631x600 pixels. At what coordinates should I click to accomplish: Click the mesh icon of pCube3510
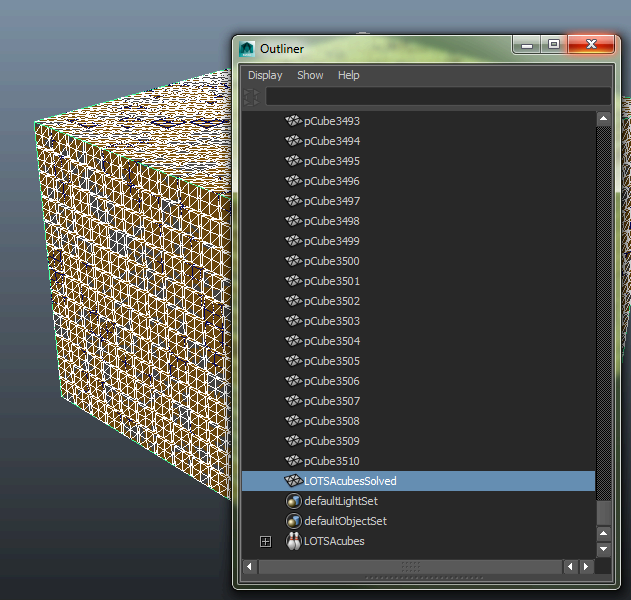(294, 461)
